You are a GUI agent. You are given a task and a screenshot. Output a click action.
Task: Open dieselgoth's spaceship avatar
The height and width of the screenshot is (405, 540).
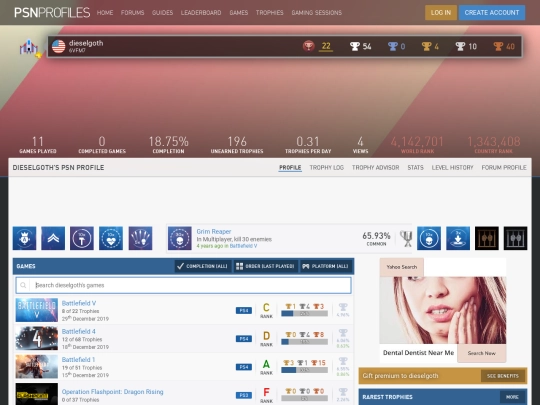30,48
